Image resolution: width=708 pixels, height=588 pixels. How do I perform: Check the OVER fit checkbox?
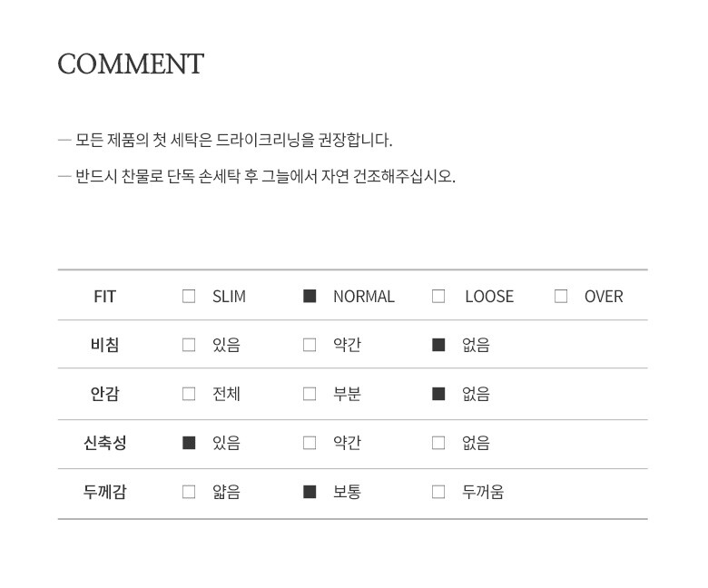point(561,296)
